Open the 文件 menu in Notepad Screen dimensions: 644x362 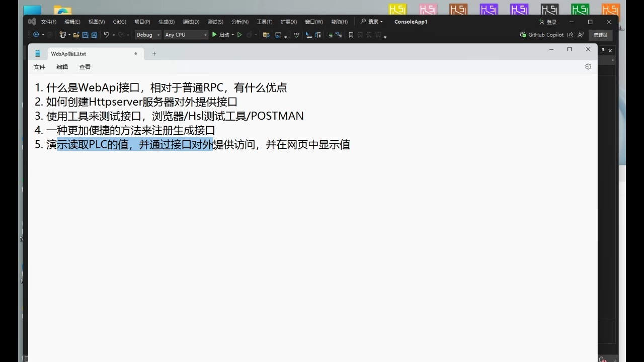39,67
